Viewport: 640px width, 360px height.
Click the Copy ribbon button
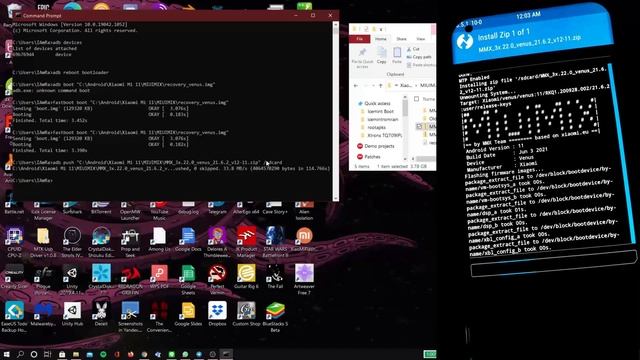click(x=382, y=55)
